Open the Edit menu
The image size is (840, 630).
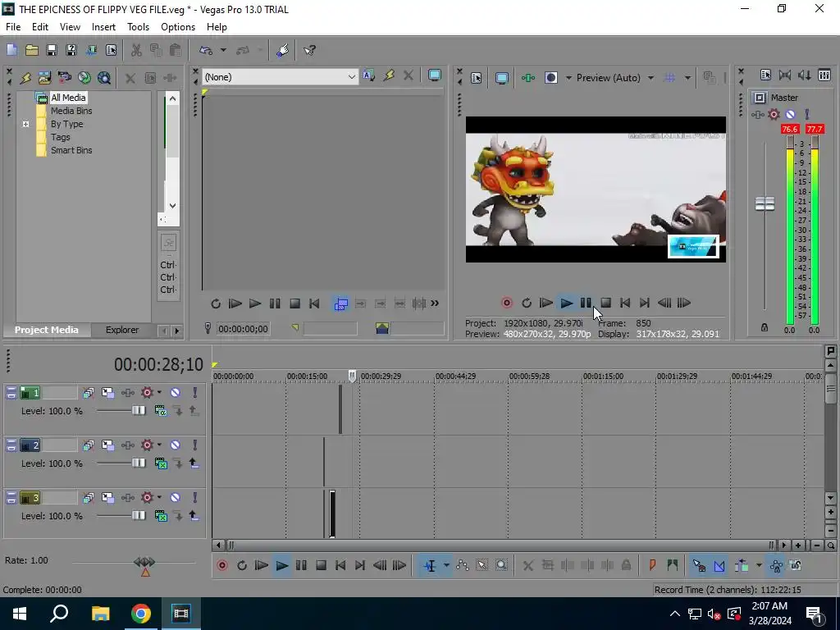39,27
